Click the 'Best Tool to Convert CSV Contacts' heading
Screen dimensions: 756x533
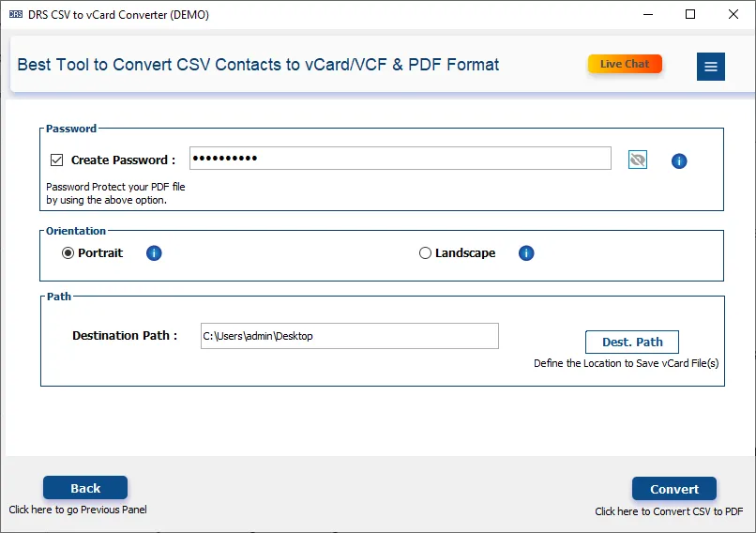pyautogui.click(x=258, y=65)
